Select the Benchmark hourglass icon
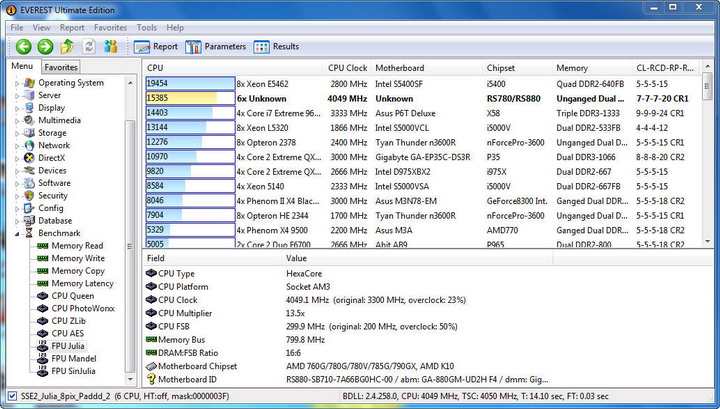 pos(29,233)
